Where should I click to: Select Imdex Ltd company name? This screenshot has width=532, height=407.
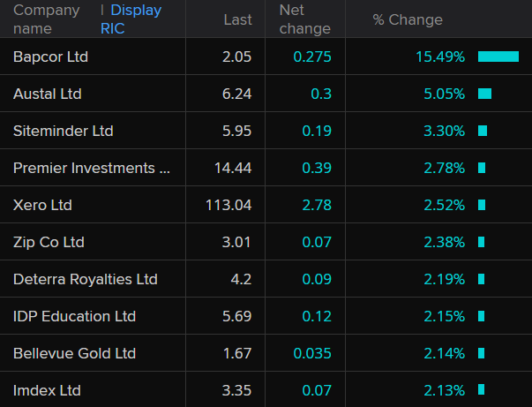pyautogui.click(x=48, y=390)
